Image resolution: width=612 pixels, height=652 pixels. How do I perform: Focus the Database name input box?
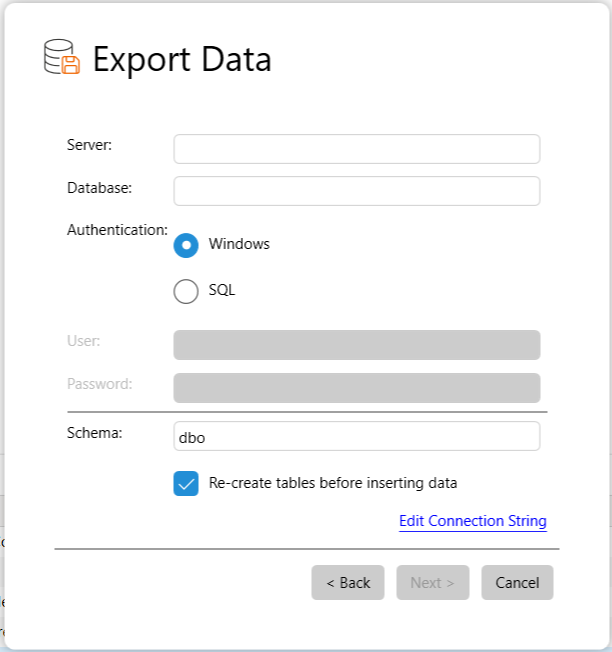click(356, 191)
